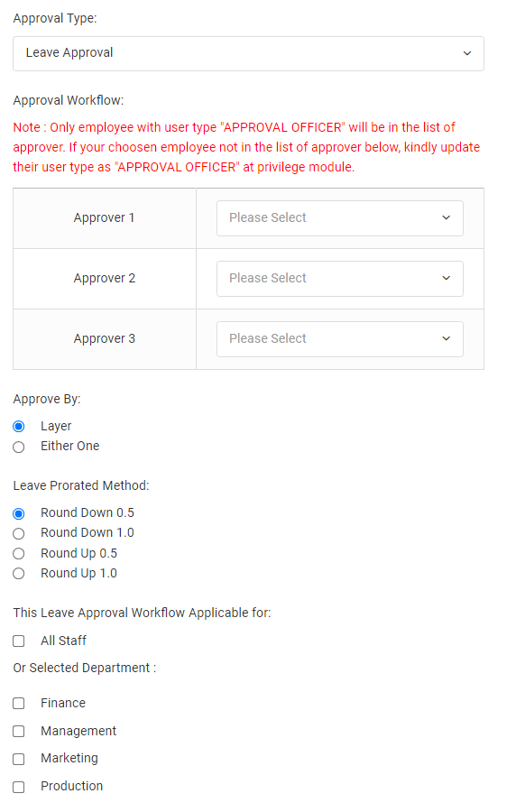This screenshot has height=812, width=516.
Task: Select Round Up 1.0 option
Action: click(x=19, y=573)
